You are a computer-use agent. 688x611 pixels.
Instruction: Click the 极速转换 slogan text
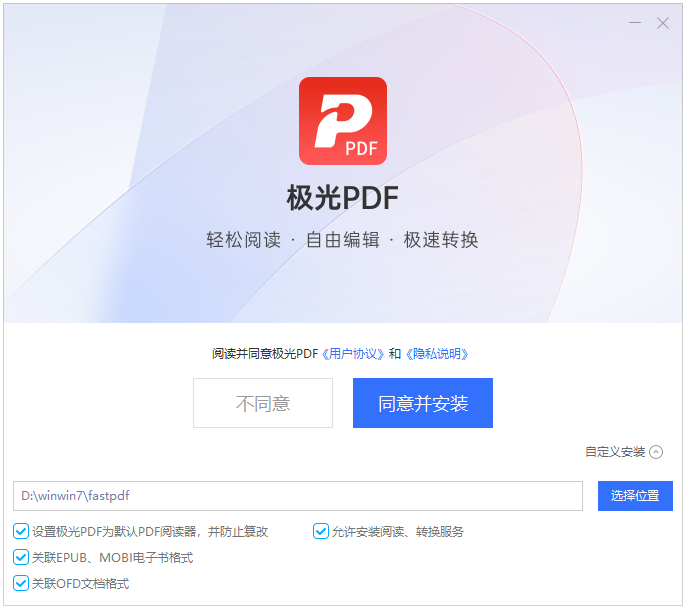point(441,240)
